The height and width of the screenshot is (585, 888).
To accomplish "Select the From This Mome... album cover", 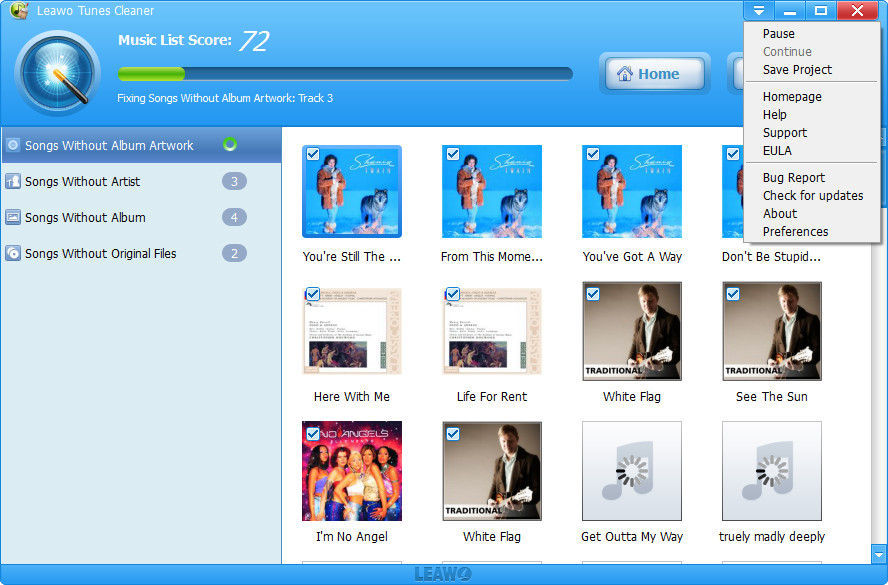I will coord(492,191).
